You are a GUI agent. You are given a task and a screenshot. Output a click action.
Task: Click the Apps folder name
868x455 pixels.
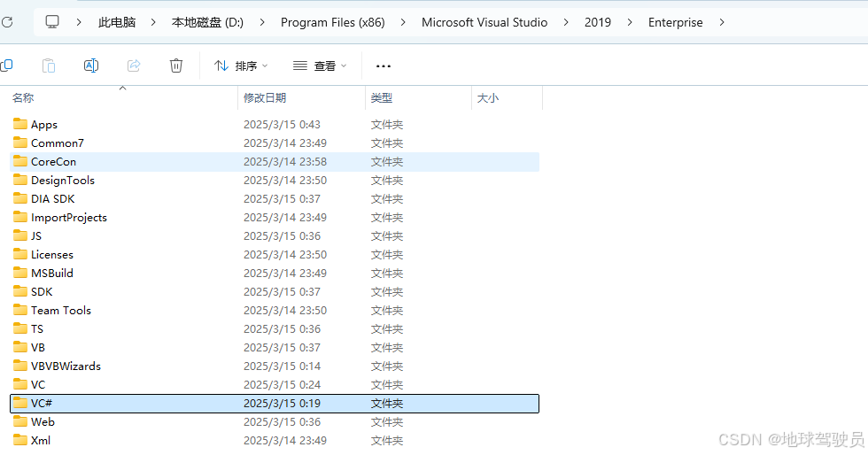(44, 125)
